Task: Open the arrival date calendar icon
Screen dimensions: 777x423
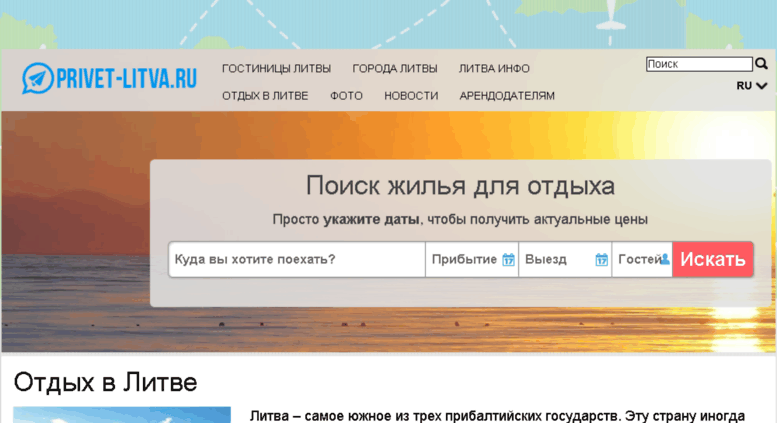Action: (508, 260)
